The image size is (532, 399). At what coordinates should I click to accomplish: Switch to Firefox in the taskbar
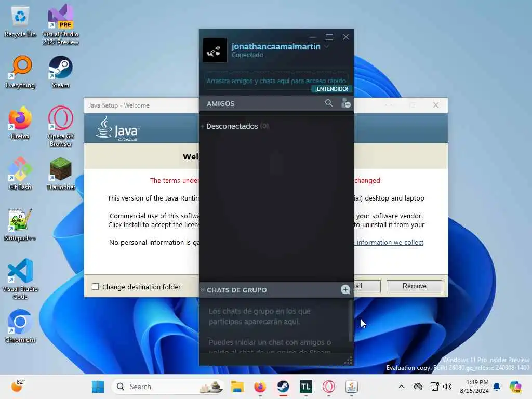point(260,387)
